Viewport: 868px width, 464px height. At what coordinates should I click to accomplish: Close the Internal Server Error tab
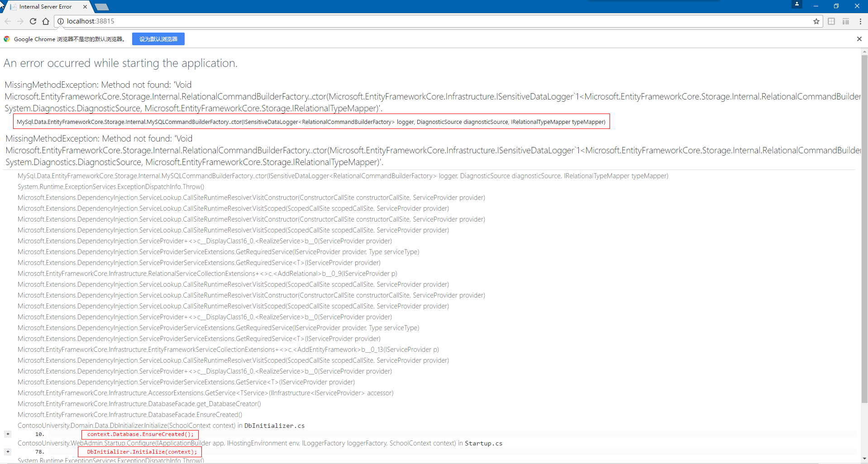85,6
